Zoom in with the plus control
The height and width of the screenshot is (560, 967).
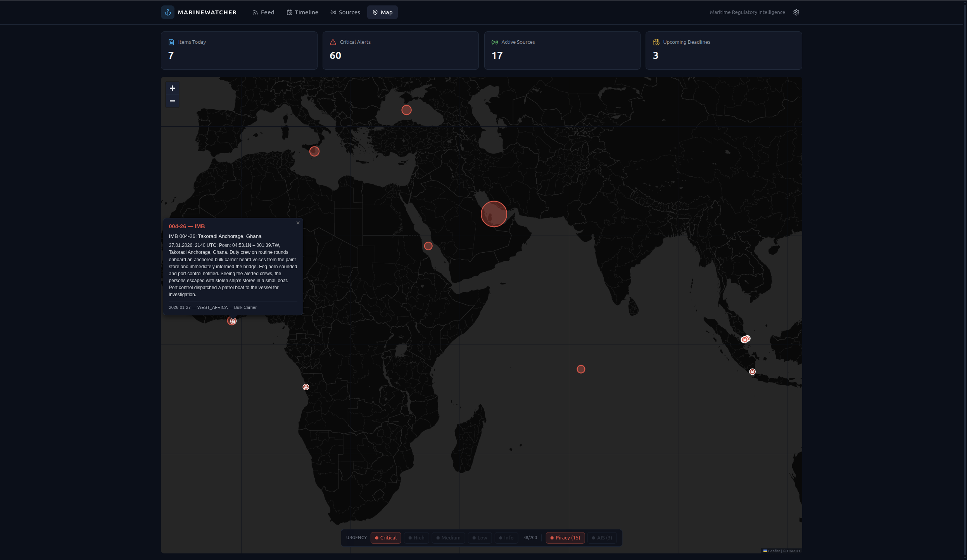click(x=172, y=88)
